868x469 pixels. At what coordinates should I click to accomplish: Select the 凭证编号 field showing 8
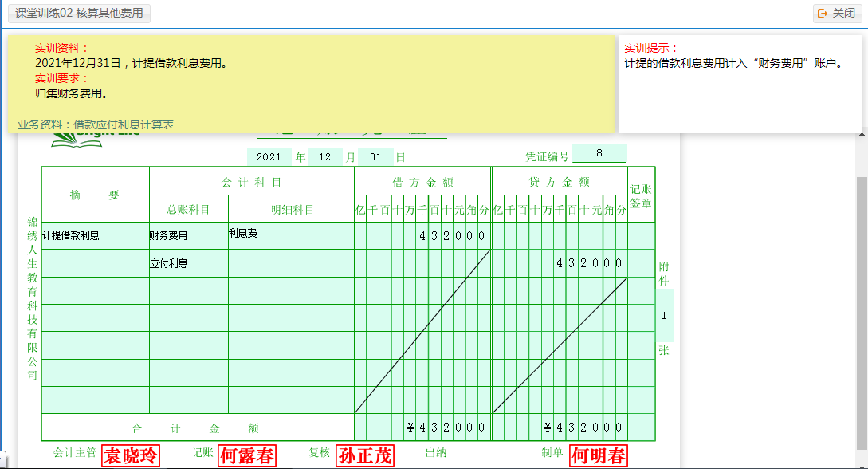[x=599, y=153]
